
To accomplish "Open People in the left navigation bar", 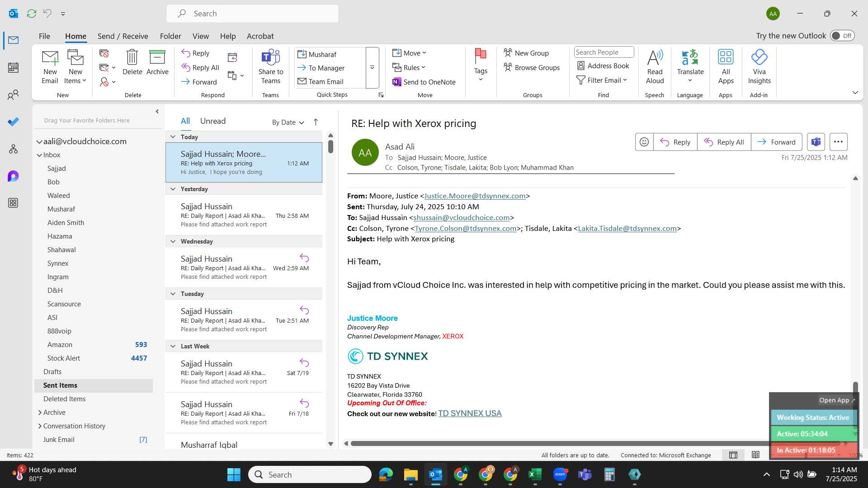I will (13, 95).
